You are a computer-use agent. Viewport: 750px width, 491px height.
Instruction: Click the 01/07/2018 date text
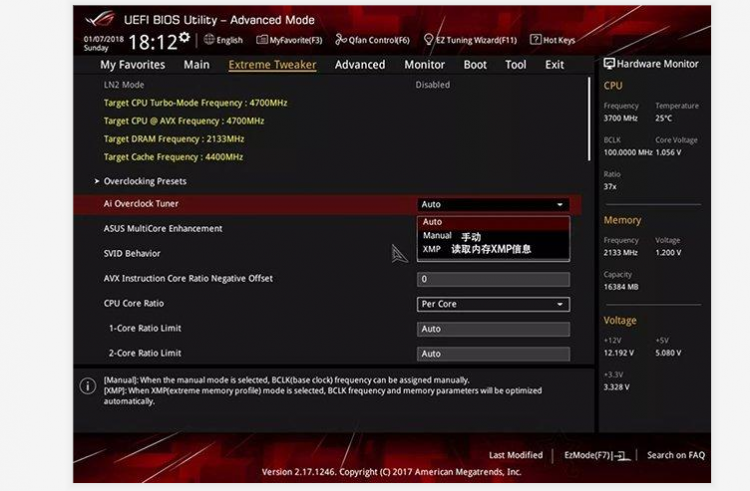(x=103, y=39)
